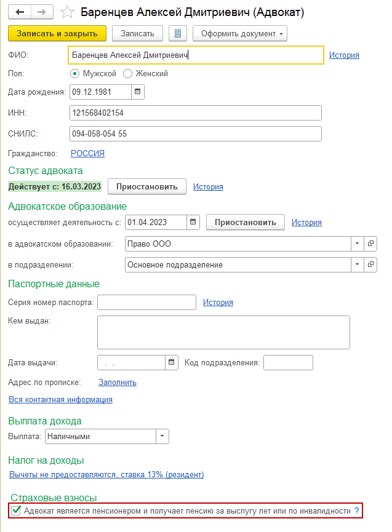Select the Мужской radio button
The height and width of the screenshot is (532, 392).
click(75, 74)
